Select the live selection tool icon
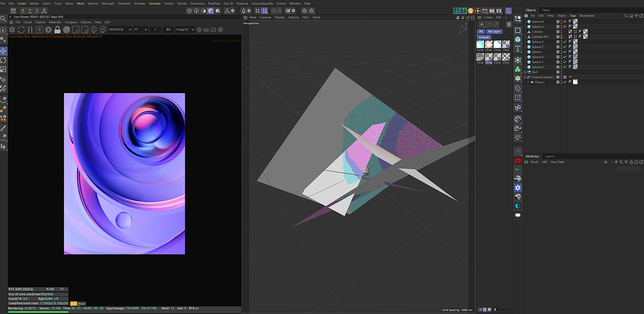This screenshot has width=644, height=314. 4,31
